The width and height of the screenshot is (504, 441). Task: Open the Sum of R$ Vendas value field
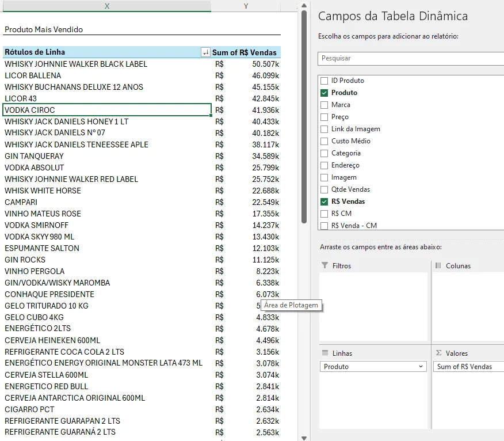[x=469, y=366]
